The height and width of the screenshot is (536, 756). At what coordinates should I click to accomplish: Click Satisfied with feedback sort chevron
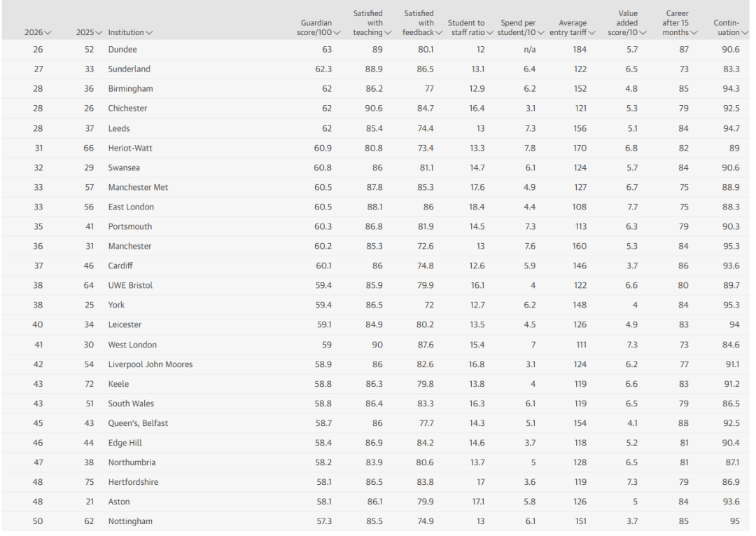tap(439, 33)
